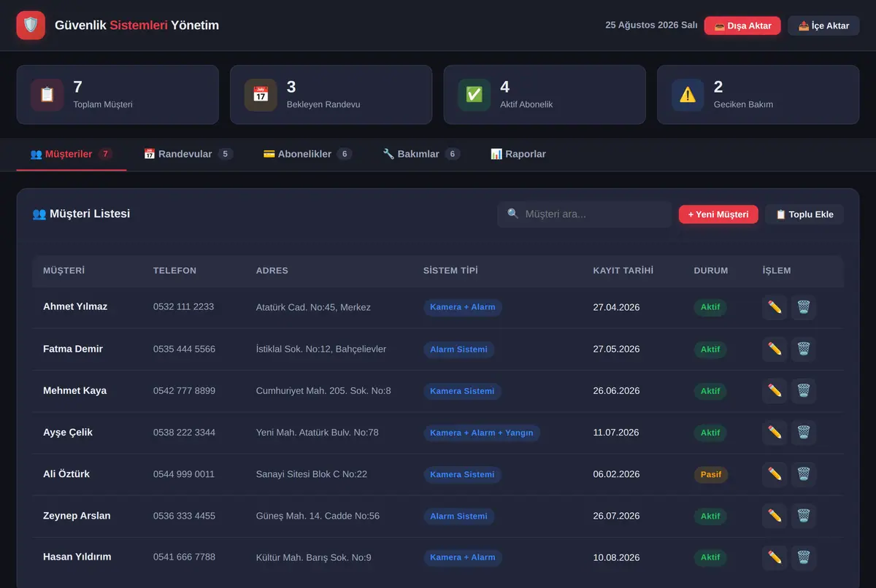Image resolution: width=876 pixels, height=588 pixels.
Task: Edit Ali Öztürk's record
Action: point(775,474)
